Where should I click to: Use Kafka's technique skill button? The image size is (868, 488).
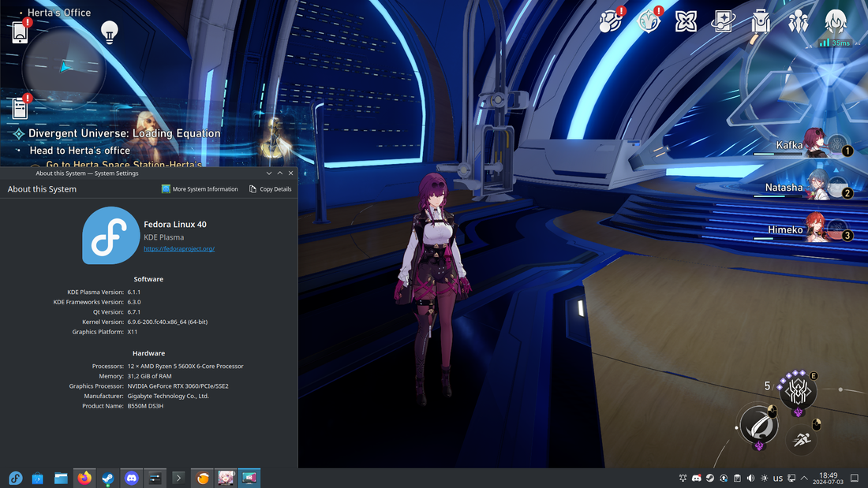(x=797, y=391)
